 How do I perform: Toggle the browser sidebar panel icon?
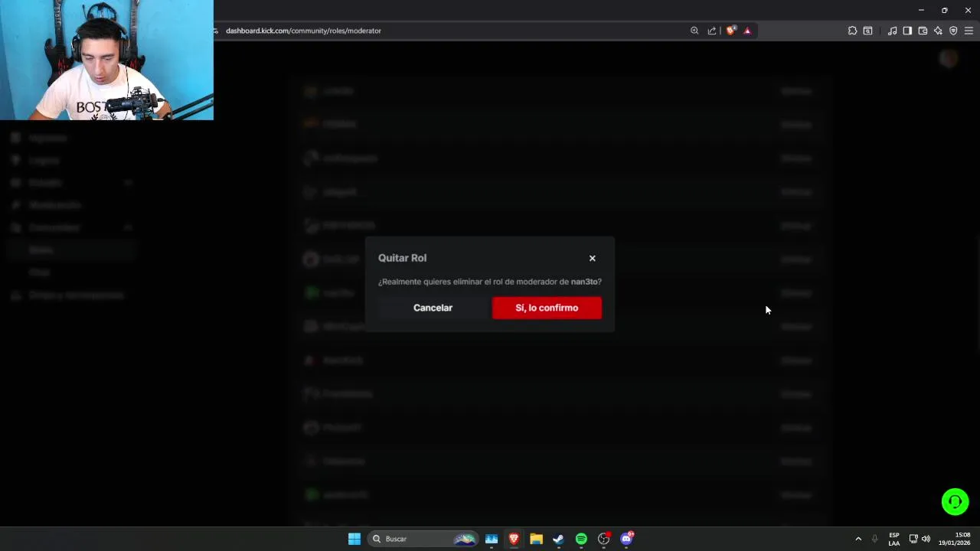pos(907,31)
